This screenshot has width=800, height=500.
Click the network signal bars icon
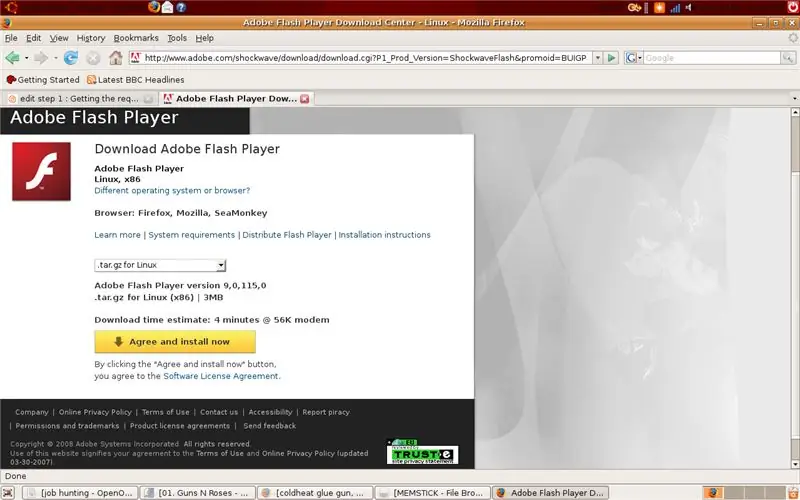click(x=675, y=8)
